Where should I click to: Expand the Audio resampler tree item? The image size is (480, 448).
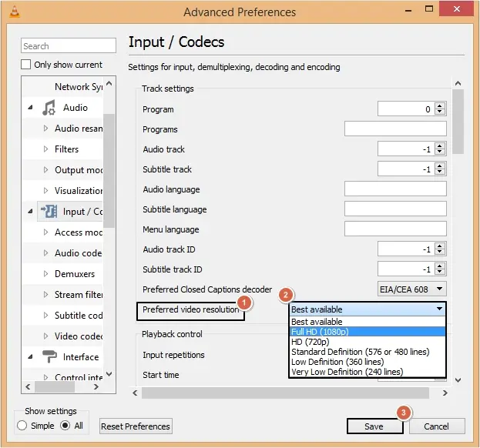click(45, 128)
